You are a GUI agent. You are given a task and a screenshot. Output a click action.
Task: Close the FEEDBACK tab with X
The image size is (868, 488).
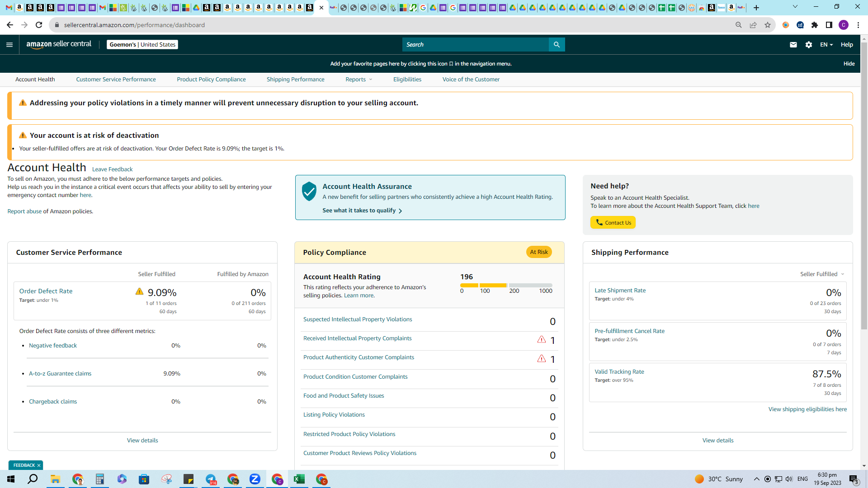click(39, 465)
